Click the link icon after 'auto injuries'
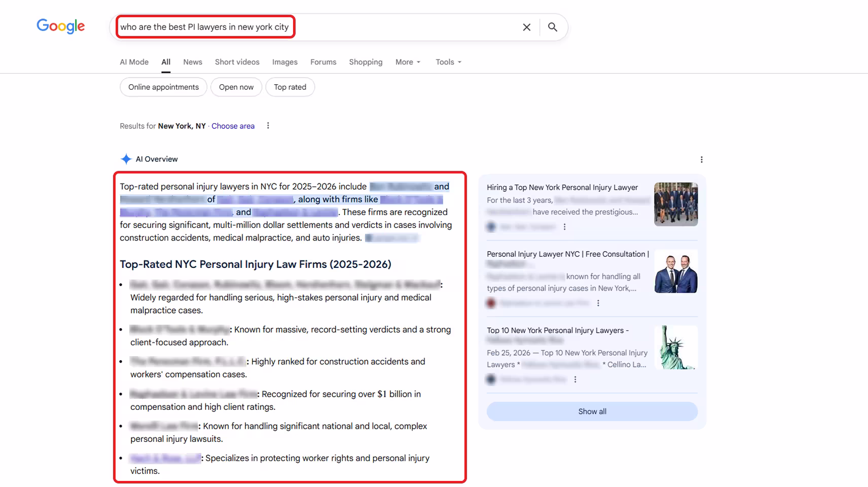 [x=392, y=238]
